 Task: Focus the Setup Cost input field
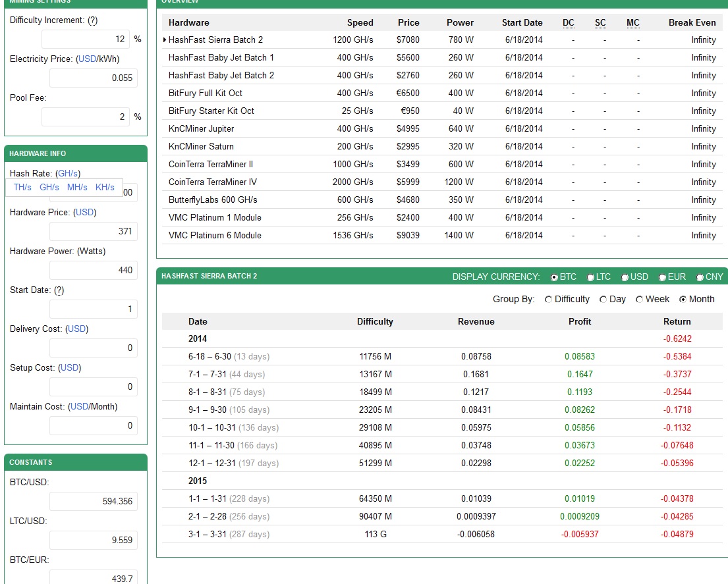[94, 387]
